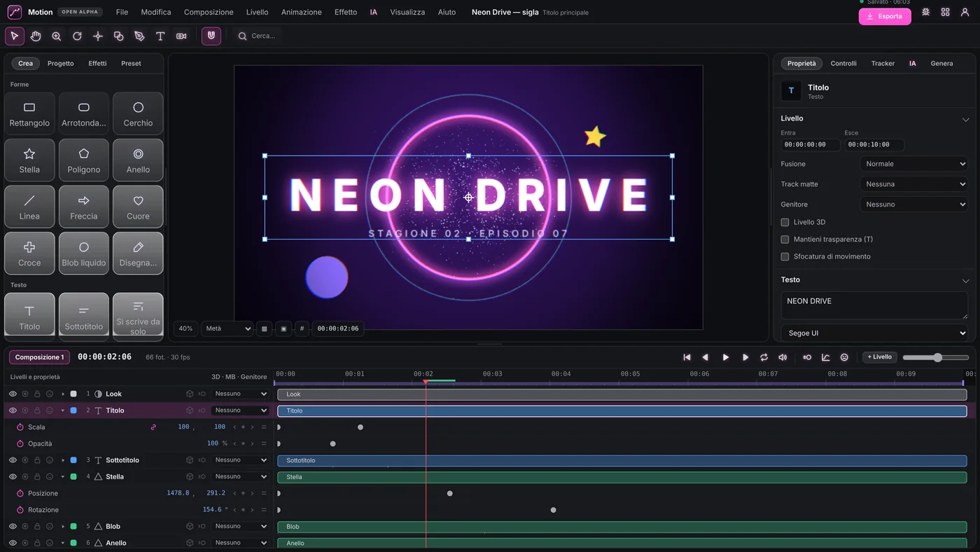
Task: Hide the Stella layer
Action: 13,476
